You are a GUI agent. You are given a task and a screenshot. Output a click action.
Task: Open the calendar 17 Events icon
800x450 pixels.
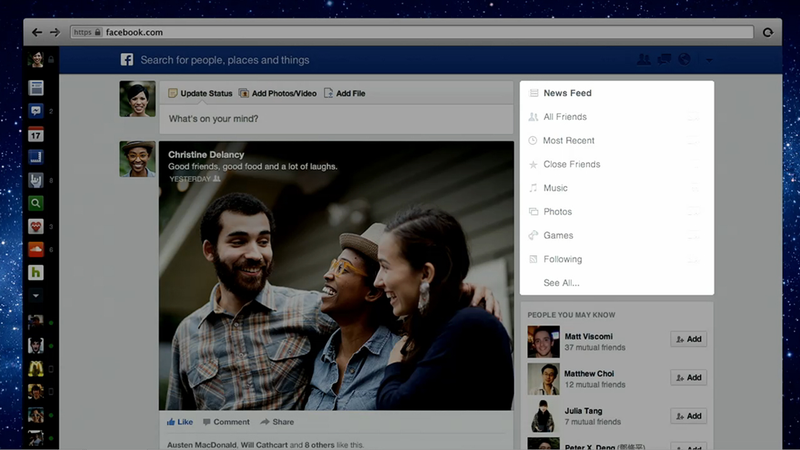coord(36,134)
